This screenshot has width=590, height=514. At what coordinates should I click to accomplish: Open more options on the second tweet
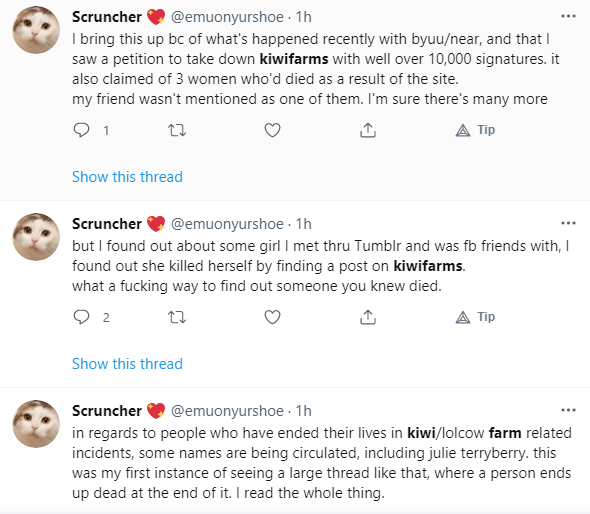point(568,223)
